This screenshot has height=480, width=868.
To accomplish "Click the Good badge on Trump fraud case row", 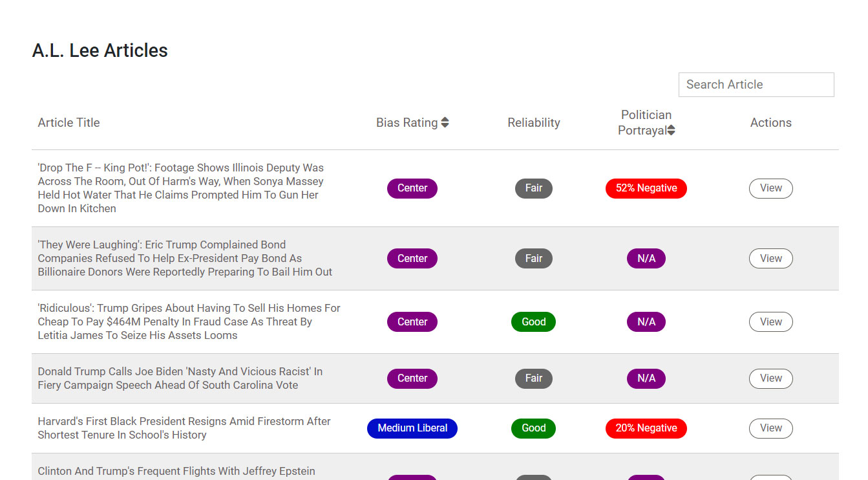I will (x=533, y=322).
